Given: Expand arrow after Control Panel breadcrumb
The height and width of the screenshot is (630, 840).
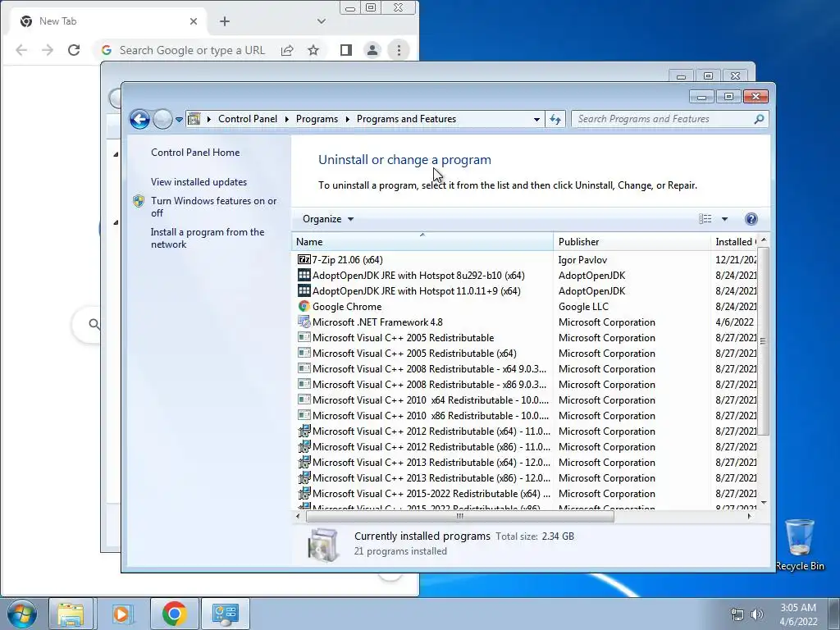Looking at the screenshot, I should click(286, 120).
